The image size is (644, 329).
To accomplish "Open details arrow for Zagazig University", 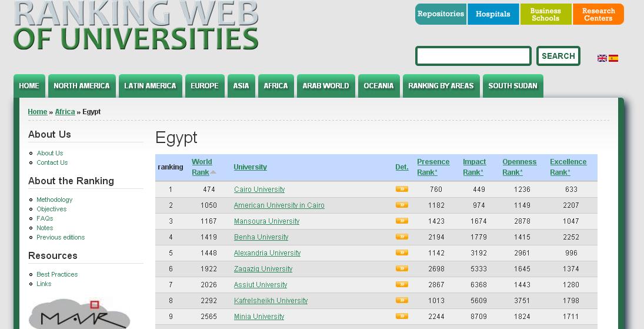I will (402, 268).
